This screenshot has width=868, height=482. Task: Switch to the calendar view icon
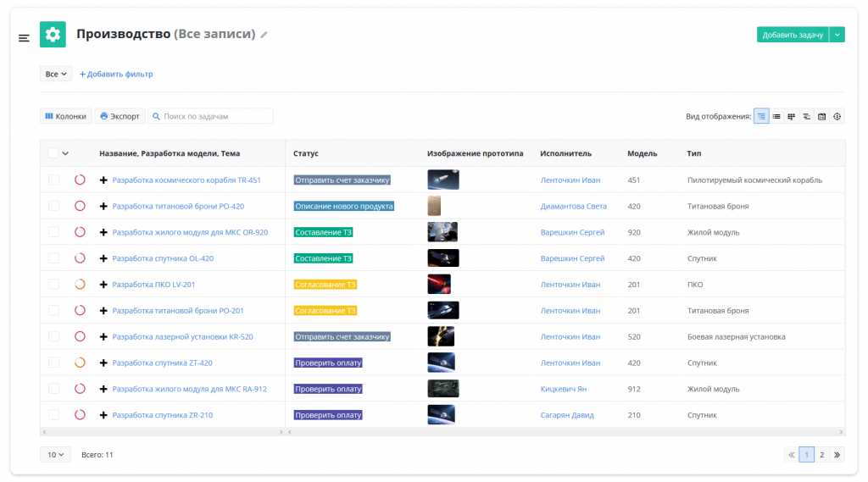click(x=821, y=116)
